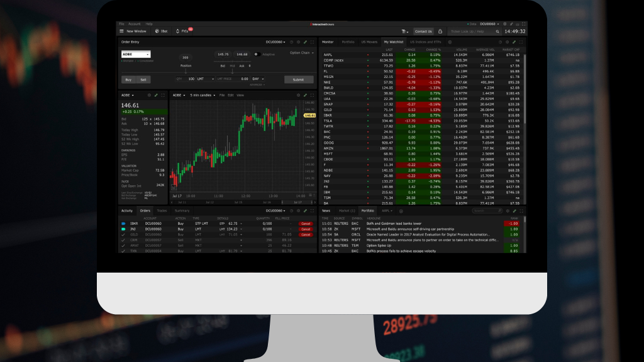Expand the ADVANCED order options

257,85
